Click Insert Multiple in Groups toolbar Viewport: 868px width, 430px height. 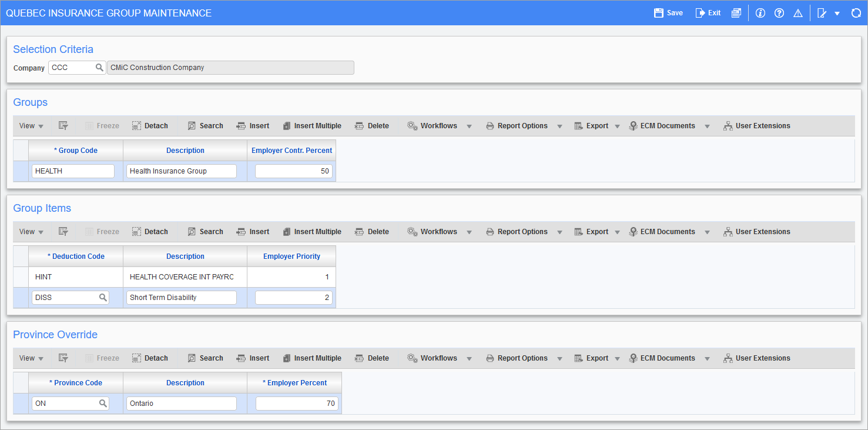pyautogui.click(x=311, y=126)
